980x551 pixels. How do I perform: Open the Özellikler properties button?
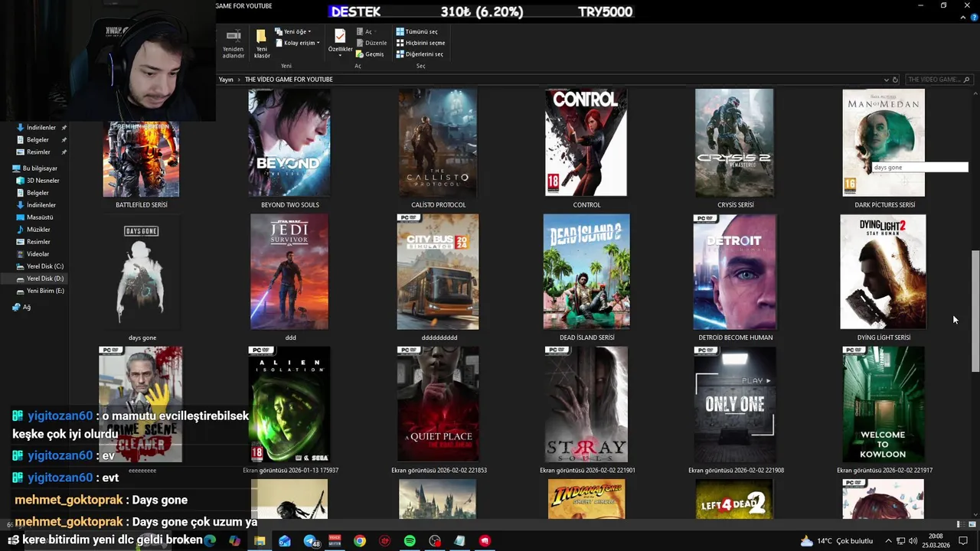340,41
